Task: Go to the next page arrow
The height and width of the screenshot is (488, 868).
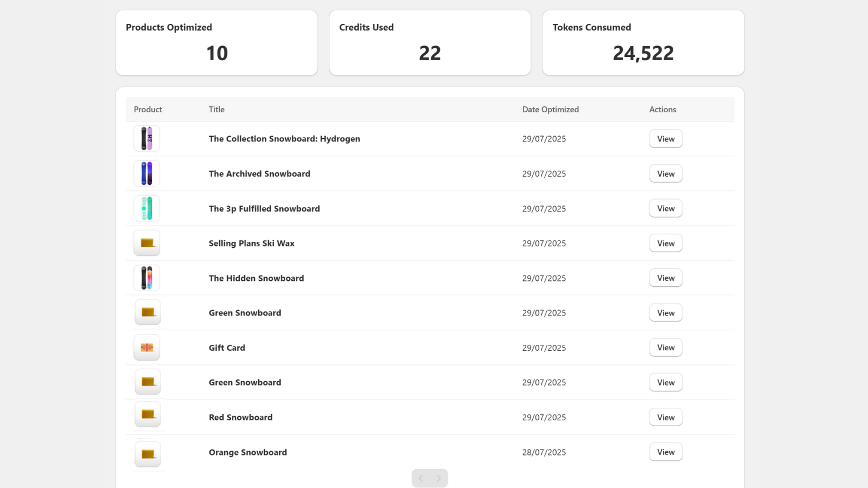Action: coord(439,478)
